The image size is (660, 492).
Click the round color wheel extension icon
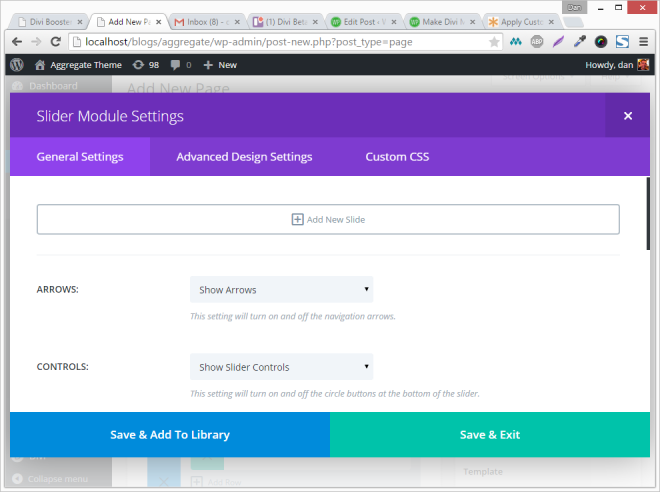tap(601, 42)
